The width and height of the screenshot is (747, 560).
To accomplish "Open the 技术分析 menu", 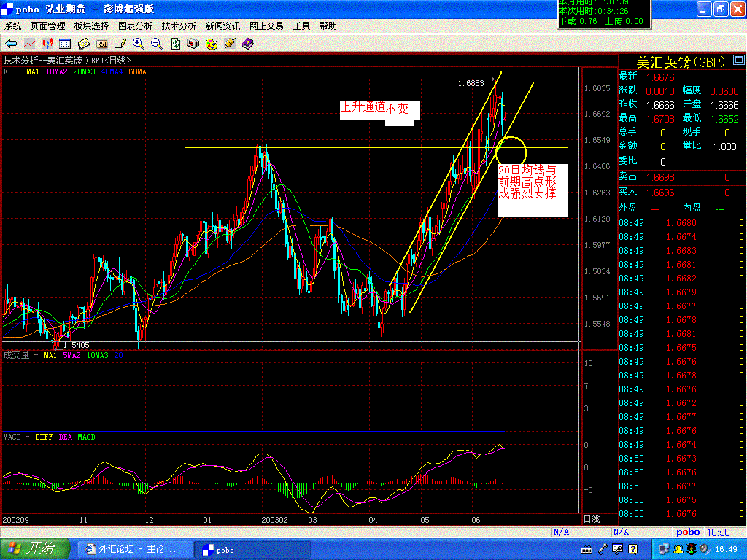I will pyautogui.click(x=179, y=26).
